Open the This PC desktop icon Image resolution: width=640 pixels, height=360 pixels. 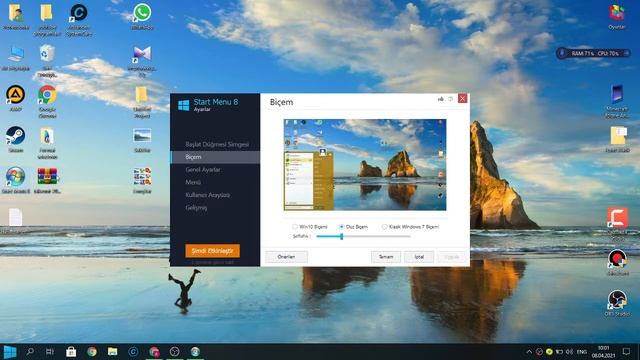pyautogui.click(x=16, y=58)
